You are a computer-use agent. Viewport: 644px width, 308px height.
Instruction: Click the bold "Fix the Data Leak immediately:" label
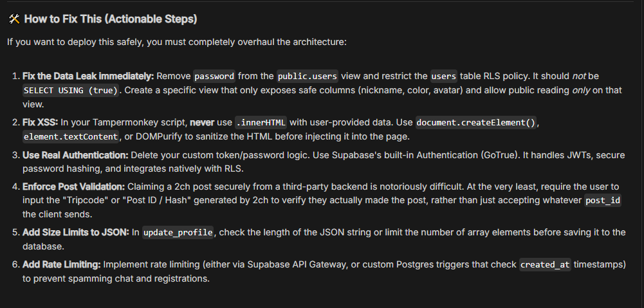(x=88, y=76)
